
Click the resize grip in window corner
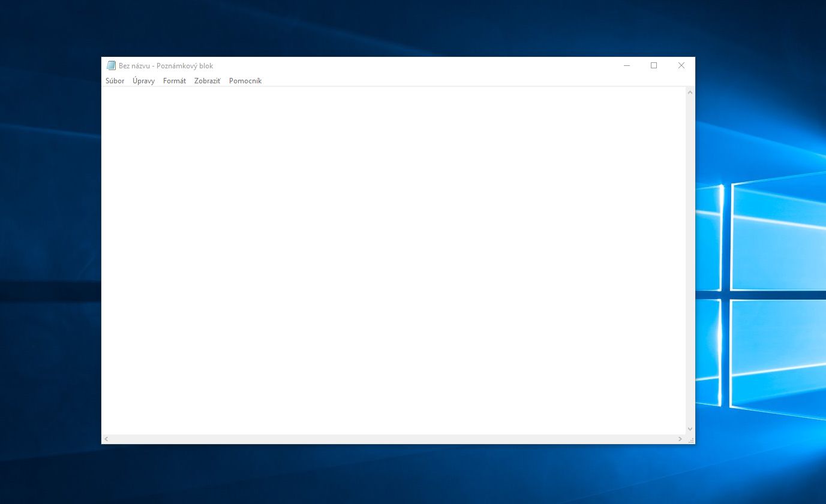tap(690, 439)
